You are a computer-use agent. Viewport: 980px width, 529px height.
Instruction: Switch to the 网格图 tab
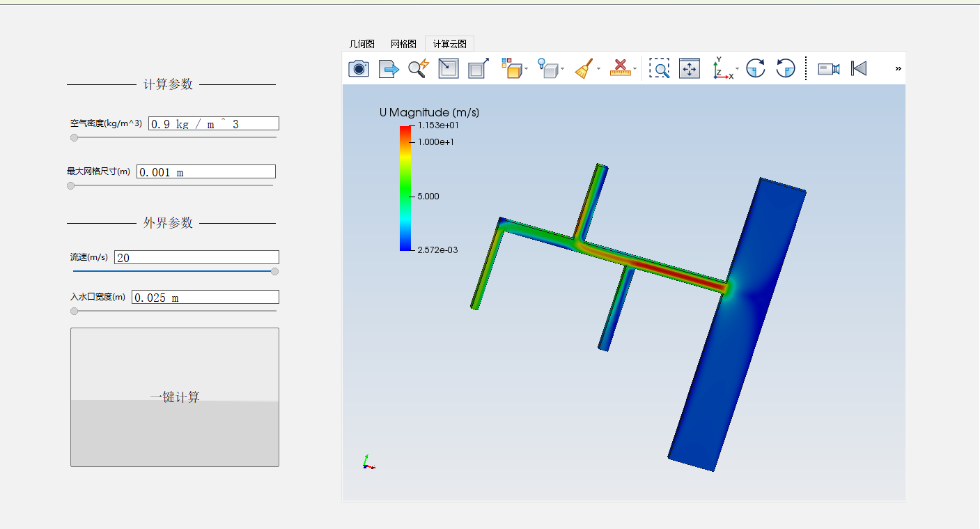pyautogui.click(x=403, y=44)
